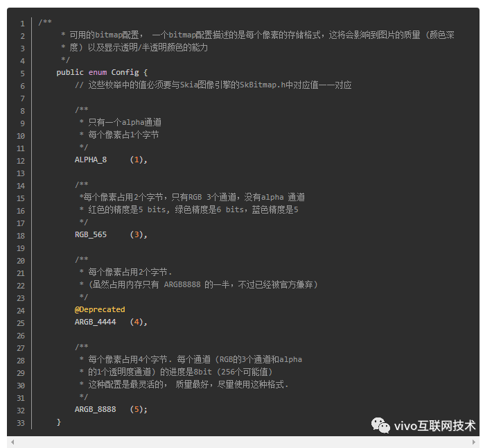Click the 'ALPHA_8' enum constant
492x448 pixels.
tap(91, 160)
